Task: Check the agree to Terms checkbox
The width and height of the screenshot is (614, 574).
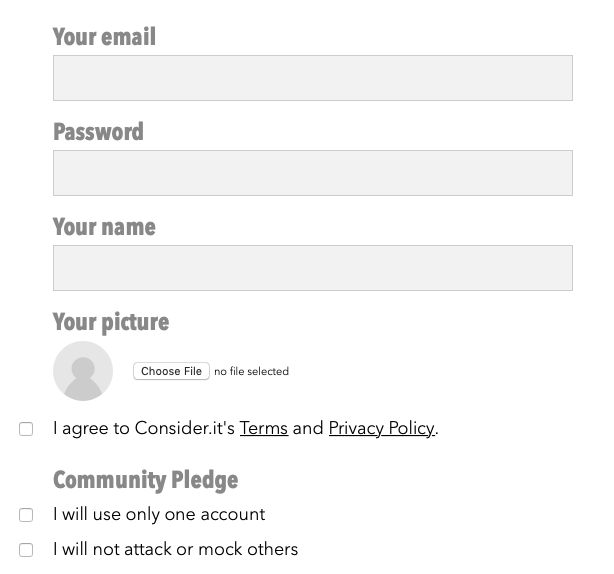Action: coord(26,429)
